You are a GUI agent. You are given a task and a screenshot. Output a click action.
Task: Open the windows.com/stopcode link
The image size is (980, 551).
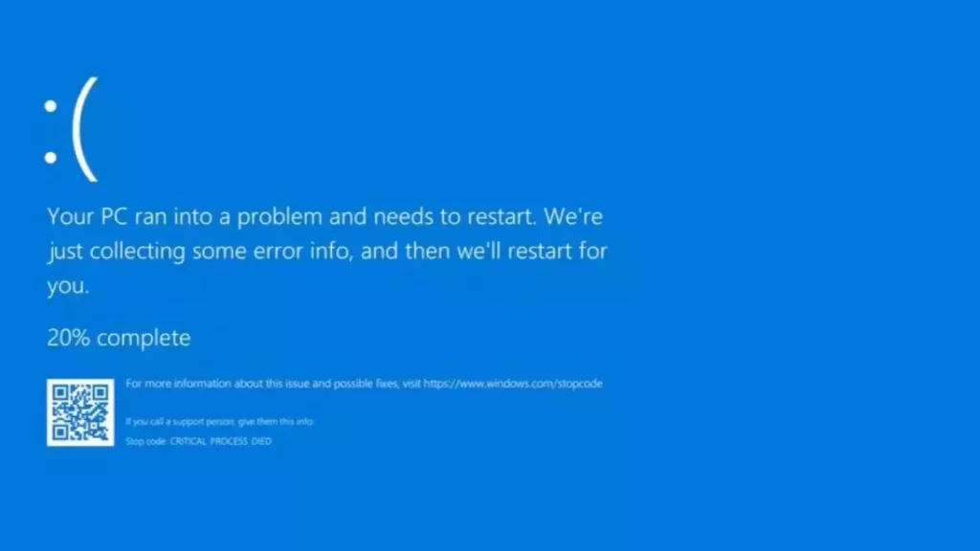click(513, 384)
